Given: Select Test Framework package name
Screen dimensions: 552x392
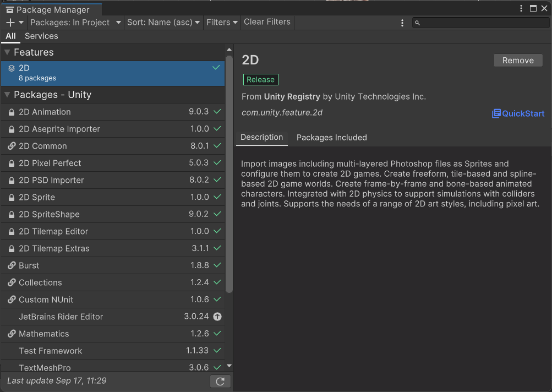Looking at the screenshot, I should point(50,351).
